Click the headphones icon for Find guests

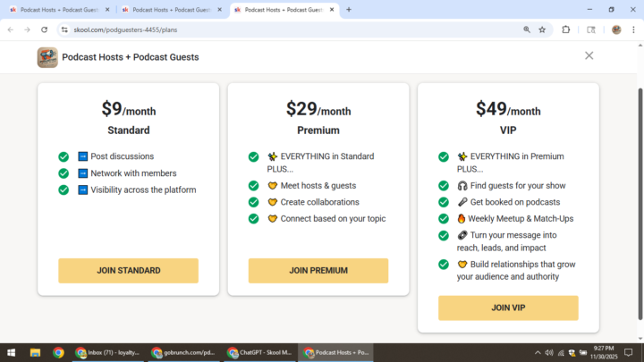[x=462, y=186]
